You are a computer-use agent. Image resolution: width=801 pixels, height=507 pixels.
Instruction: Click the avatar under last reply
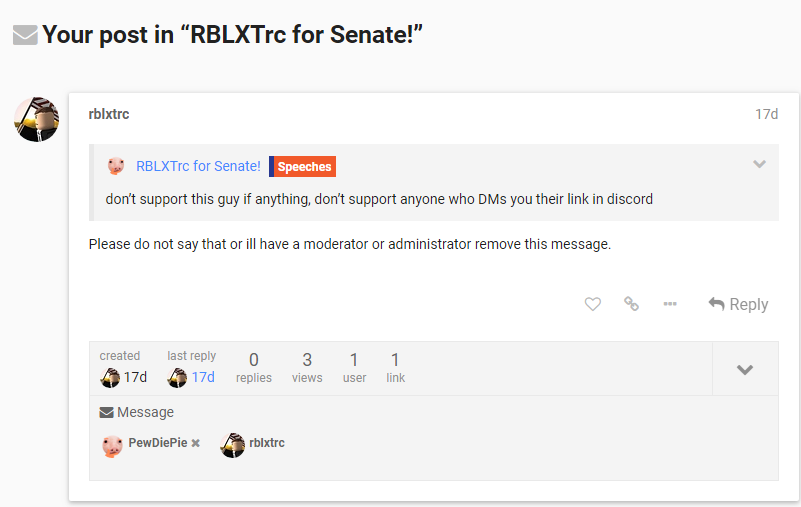(x=177, y=378)
